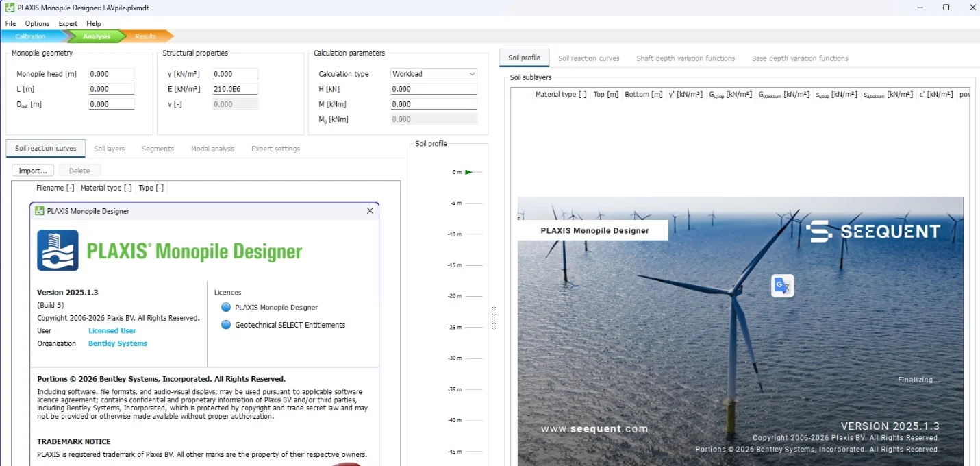Open Base depth variation functions tab

[x=800, y=58]
